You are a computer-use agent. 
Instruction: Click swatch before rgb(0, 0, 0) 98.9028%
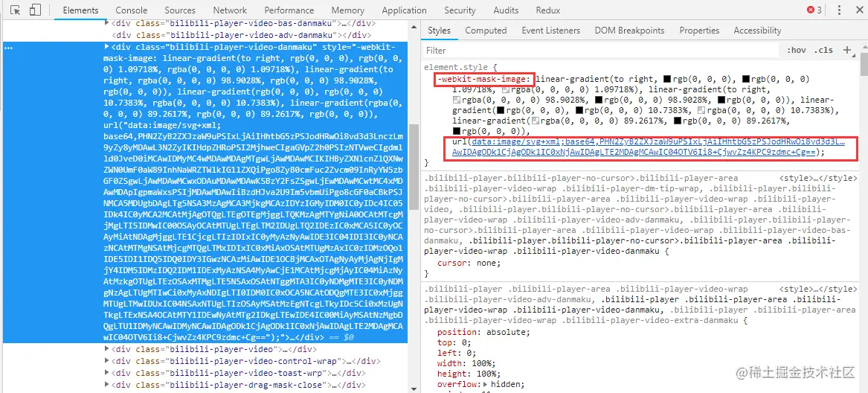pos(599,100)
